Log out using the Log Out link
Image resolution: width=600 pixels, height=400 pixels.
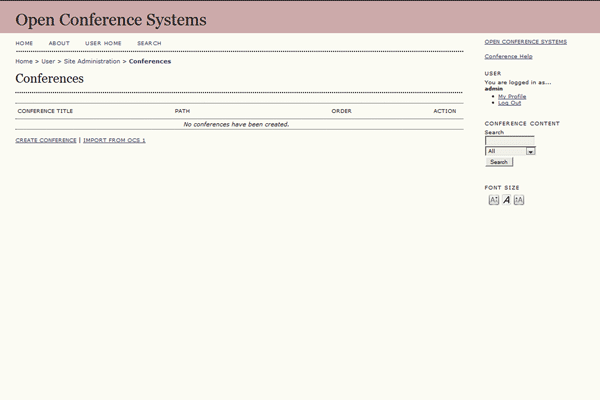coord(509,102)
